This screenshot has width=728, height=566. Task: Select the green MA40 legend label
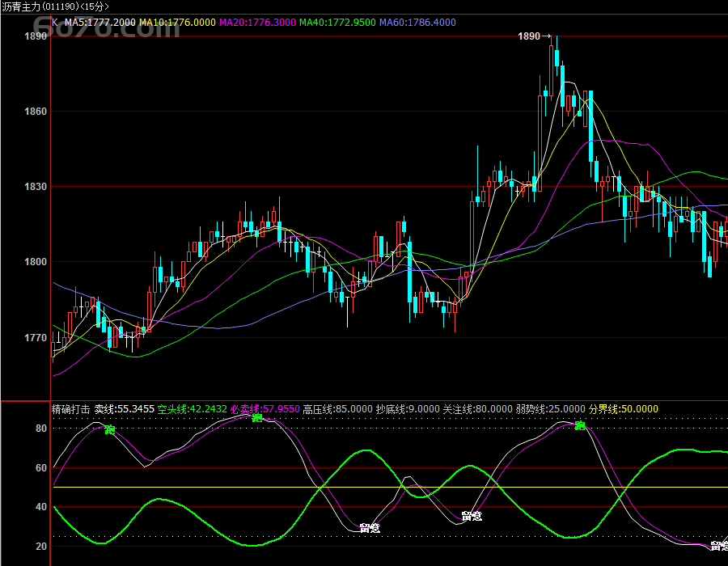(337, 22)
